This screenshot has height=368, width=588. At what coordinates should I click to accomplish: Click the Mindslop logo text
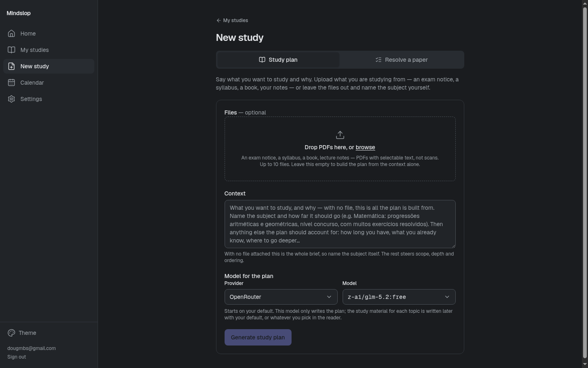click(19, 13)
